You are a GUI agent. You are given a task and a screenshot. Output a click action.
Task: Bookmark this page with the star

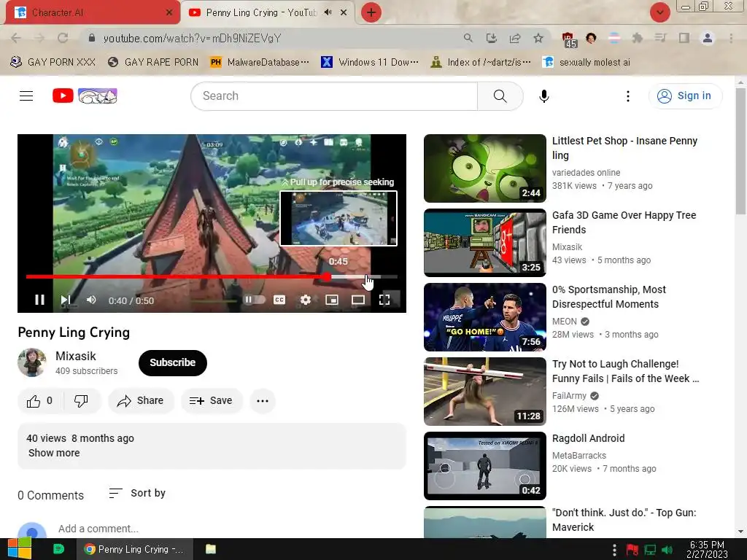[538, 38]
